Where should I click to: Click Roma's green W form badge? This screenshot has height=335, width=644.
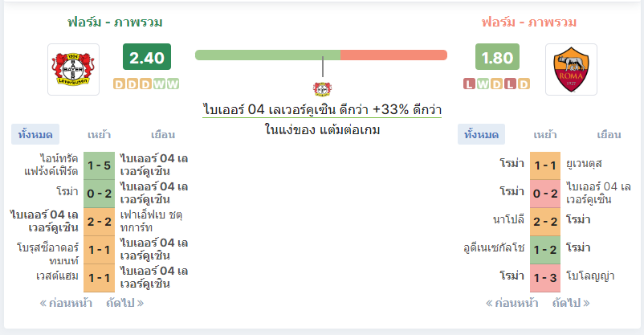(x=483, y=84)
